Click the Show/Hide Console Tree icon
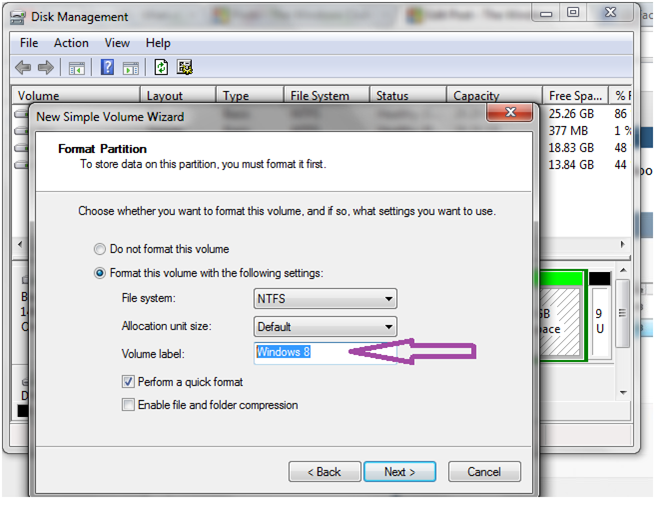 (77, 68)
